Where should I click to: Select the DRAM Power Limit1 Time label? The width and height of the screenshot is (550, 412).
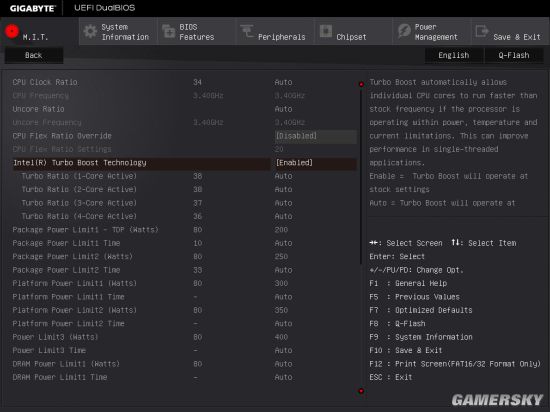(x=60, y=377)
